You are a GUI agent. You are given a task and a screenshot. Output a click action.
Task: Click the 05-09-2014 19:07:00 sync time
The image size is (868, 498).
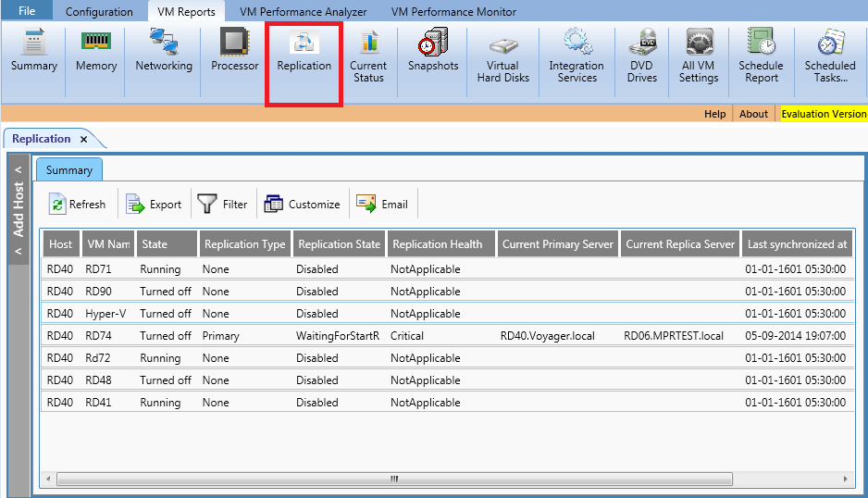point(796,336)
